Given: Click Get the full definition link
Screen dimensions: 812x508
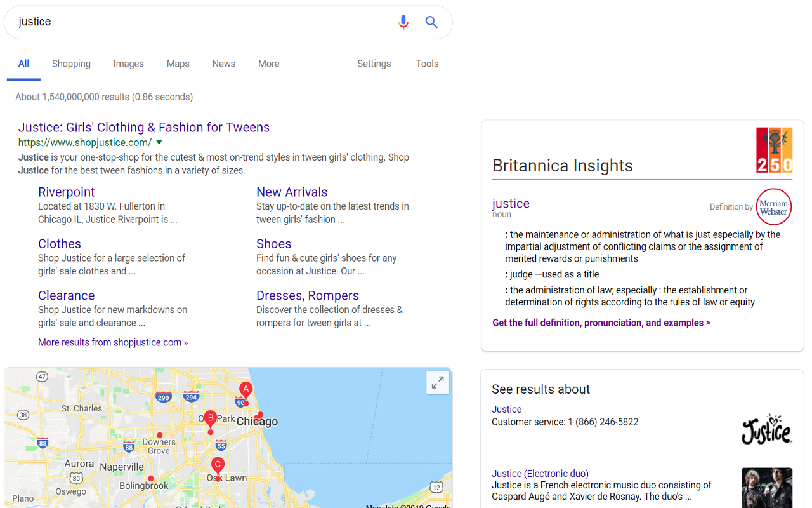Looking at the screenshot, I should tap(601, 323).
